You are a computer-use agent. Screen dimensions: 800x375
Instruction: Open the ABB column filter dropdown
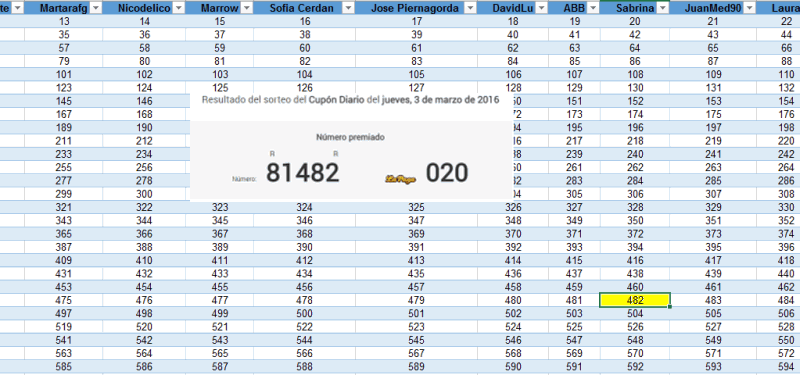click(x=593, y=8)
